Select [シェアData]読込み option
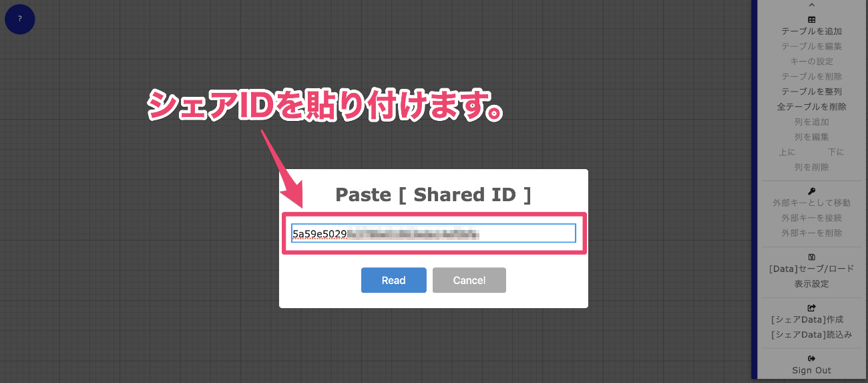Viewport: 868px width, 383px height. pyautogui.click(x=811, y=335)
